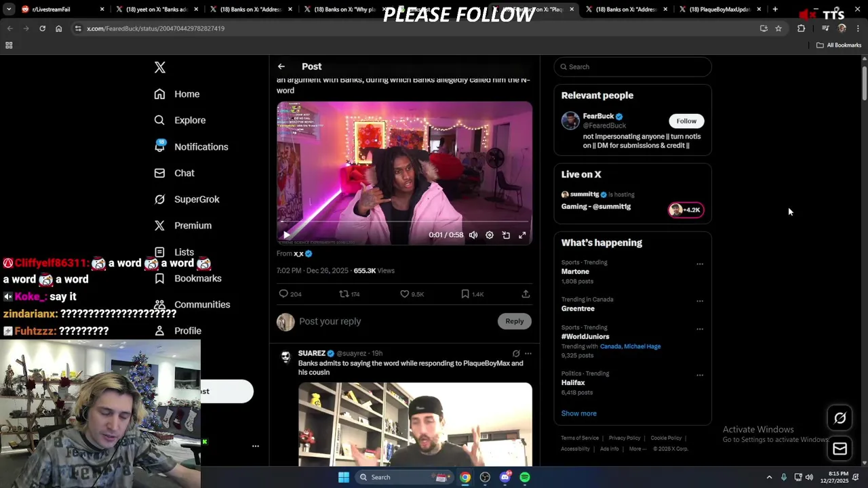This screenshot has width=868, height=488.
Task: Open more options on SUAREZ's reply
Action: click(x=528, y=353)
